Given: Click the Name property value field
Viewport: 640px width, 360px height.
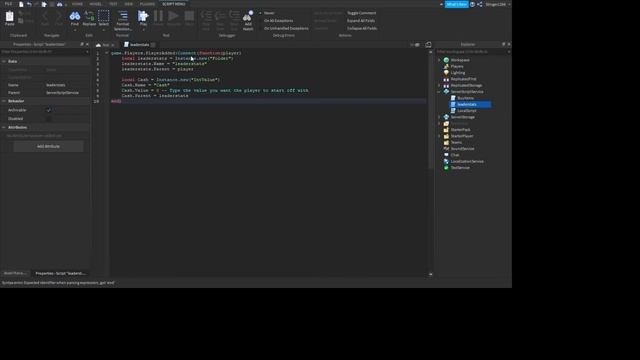Looking at the screenshot, I should click(x=67, y=85).
